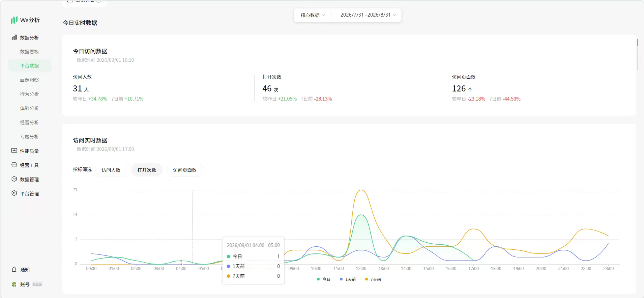Toggle the 今日 series in chart legend
Image resolution: width=644 pixels, height=298 pixels.
click(x=324, y=279)
